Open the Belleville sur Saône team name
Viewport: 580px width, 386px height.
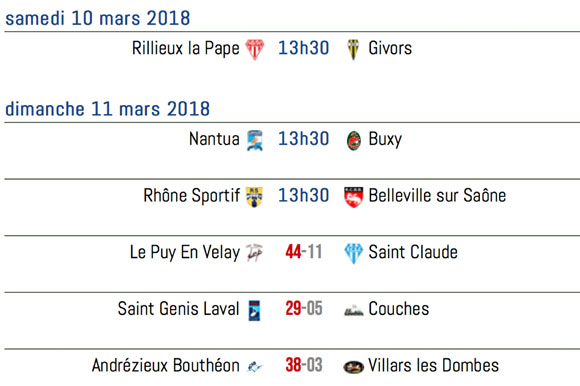[x=437, y=196]
